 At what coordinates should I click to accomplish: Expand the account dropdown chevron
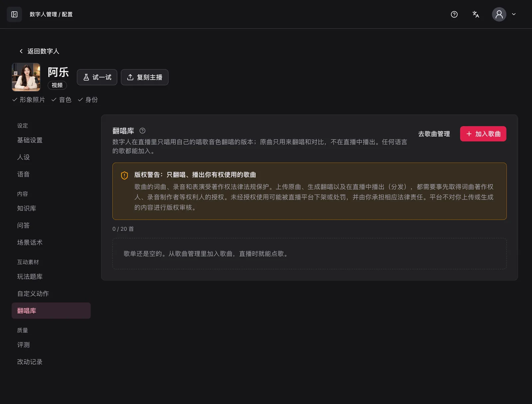coord(514,14)
